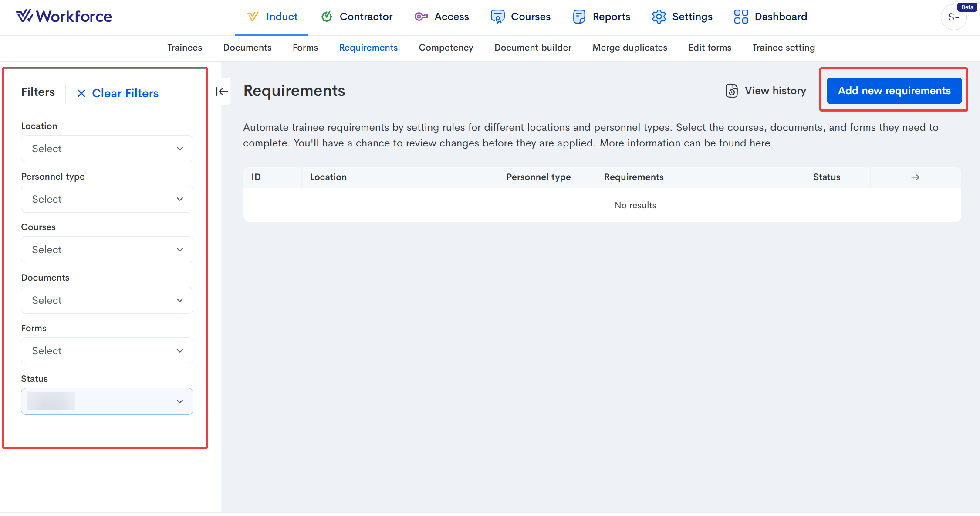980x516 pixels.
Task: Click the Reports document icon
Action: (x=579, y=17)
